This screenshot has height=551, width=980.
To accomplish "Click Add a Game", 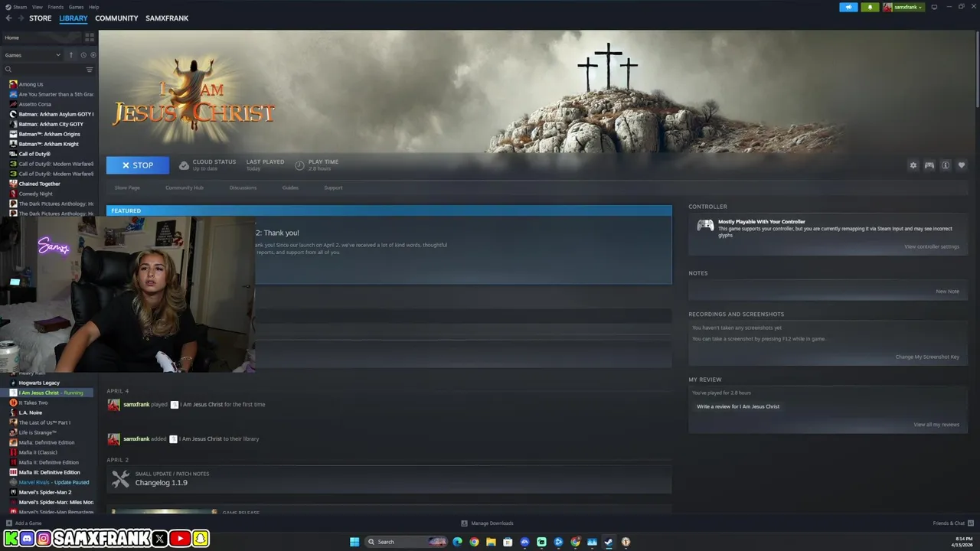I will point(24,523).
